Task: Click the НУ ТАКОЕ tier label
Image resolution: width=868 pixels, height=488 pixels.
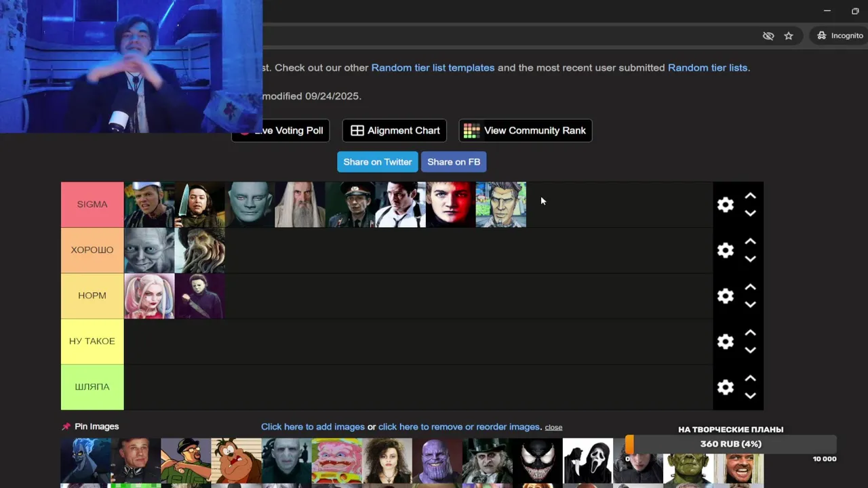Action: (x=92, y=341)
